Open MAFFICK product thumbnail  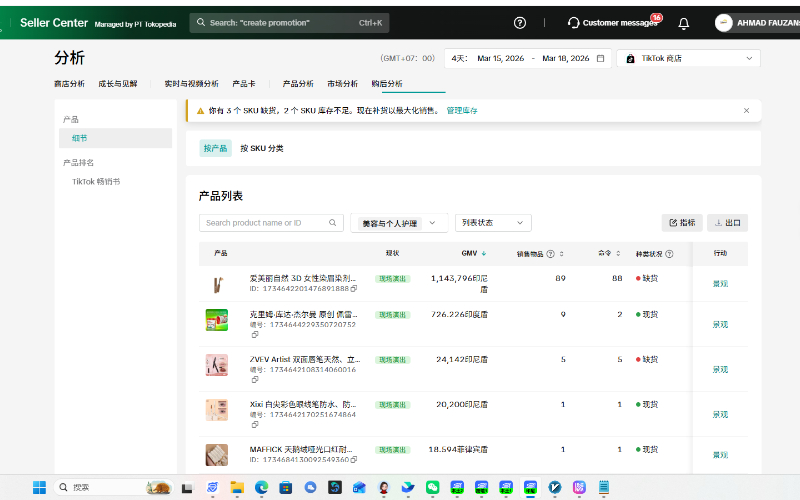(x=217, y=455)
